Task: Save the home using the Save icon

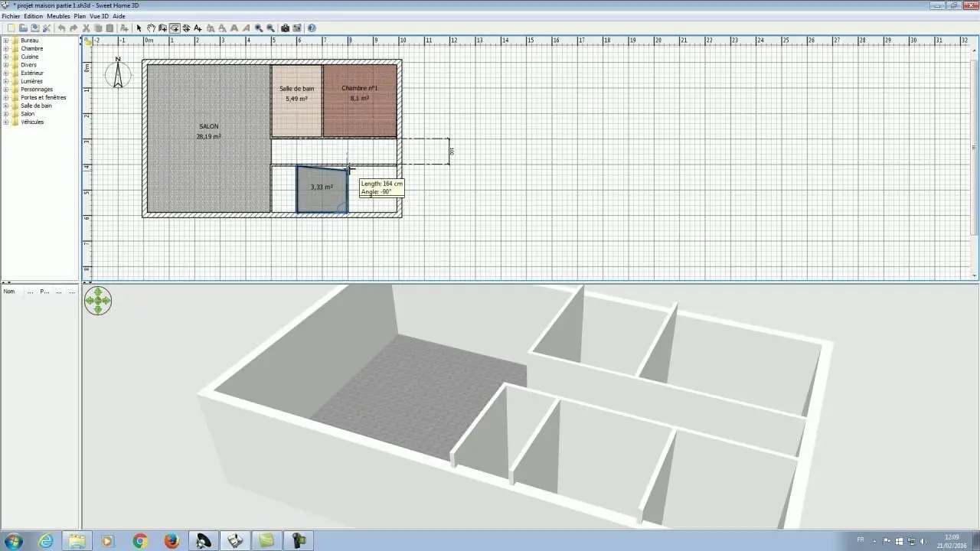Action: (34, 28)
